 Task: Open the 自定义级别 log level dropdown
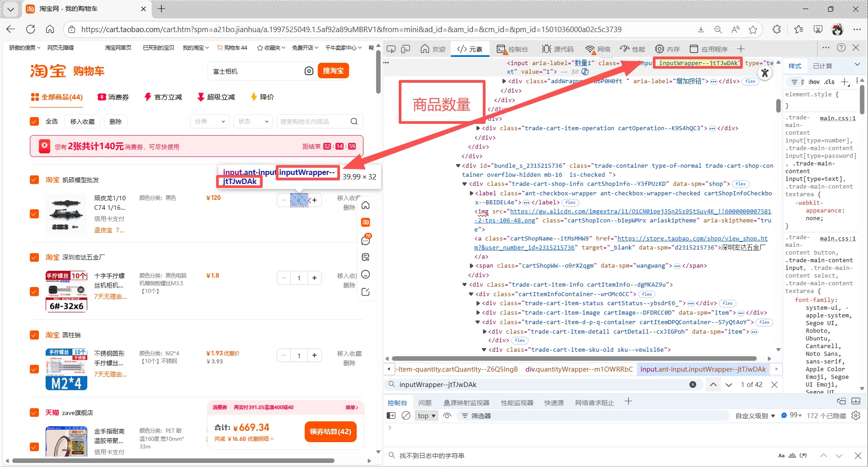(x=755, y=415)
